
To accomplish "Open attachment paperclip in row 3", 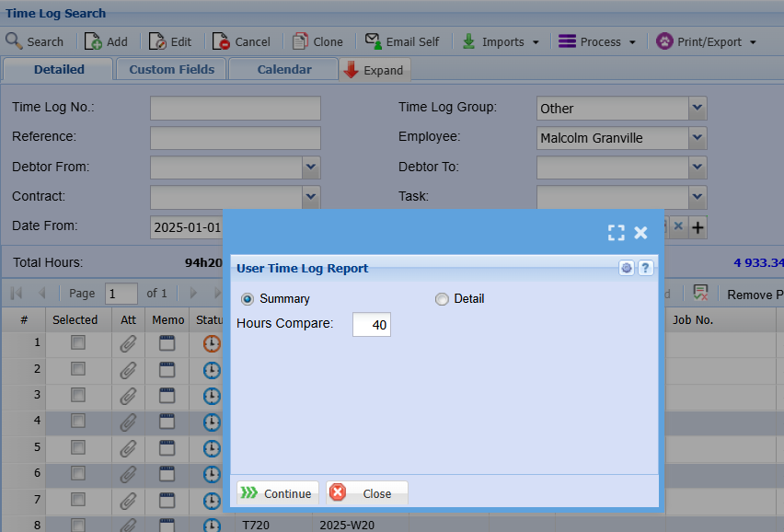I will [x=128, y=397].
